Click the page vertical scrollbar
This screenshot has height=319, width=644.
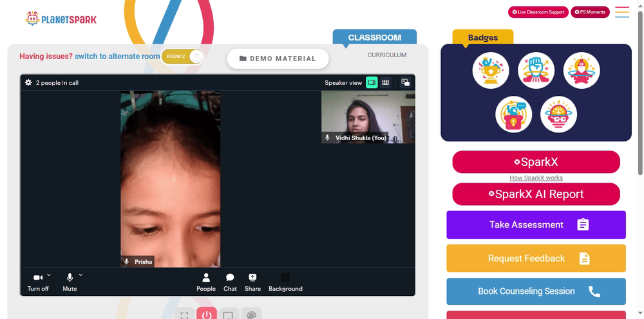[640, 93]
